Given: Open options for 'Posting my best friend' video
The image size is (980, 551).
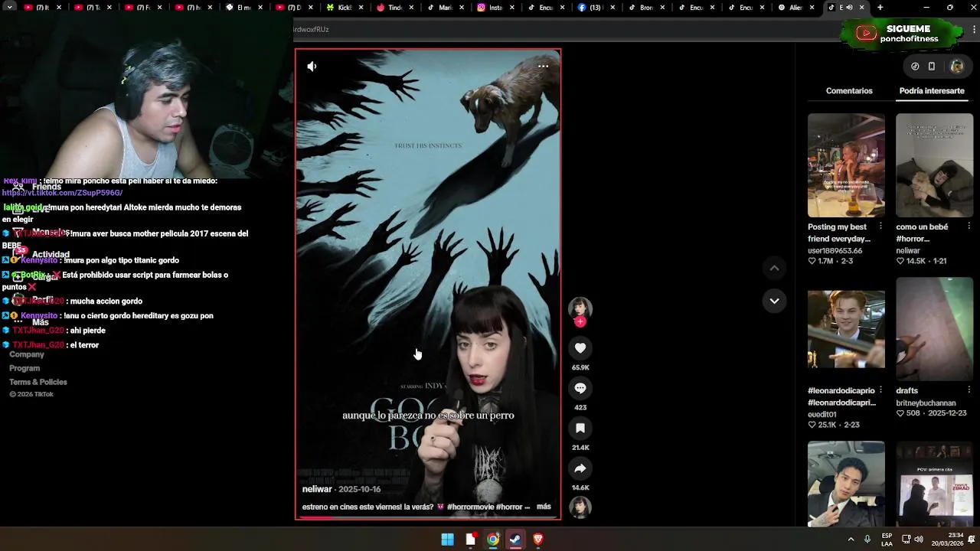Looking at the screenshot, I should [880, 227].
